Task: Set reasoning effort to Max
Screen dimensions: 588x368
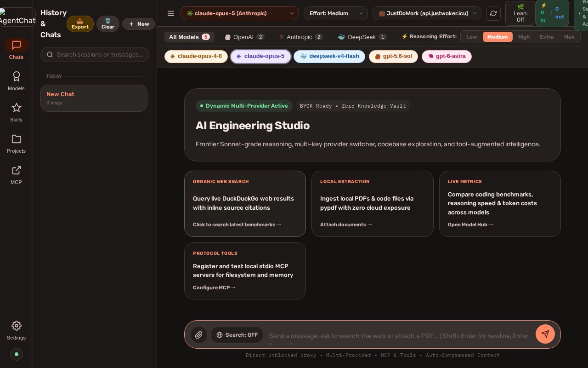Action: [x=569, y=37]
